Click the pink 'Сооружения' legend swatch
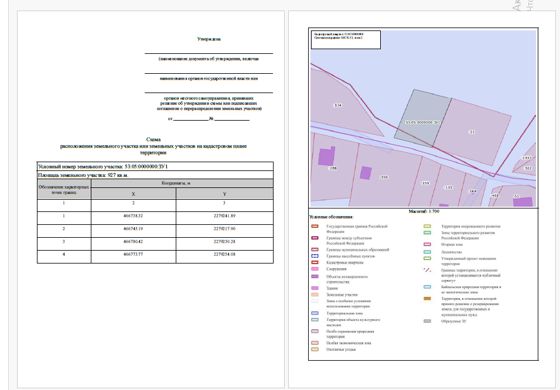Screen dimensions: 560x390 [315, 269]
